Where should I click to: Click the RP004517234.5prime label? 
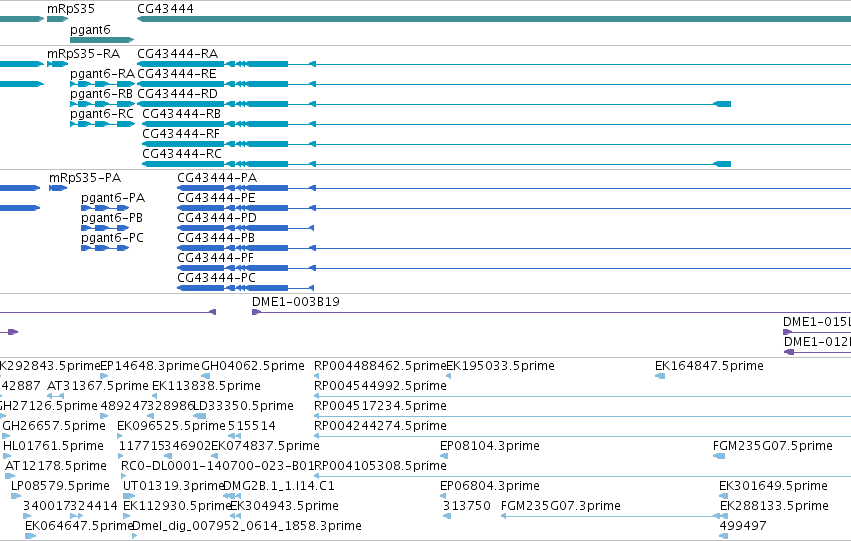(x=380, y=406)
